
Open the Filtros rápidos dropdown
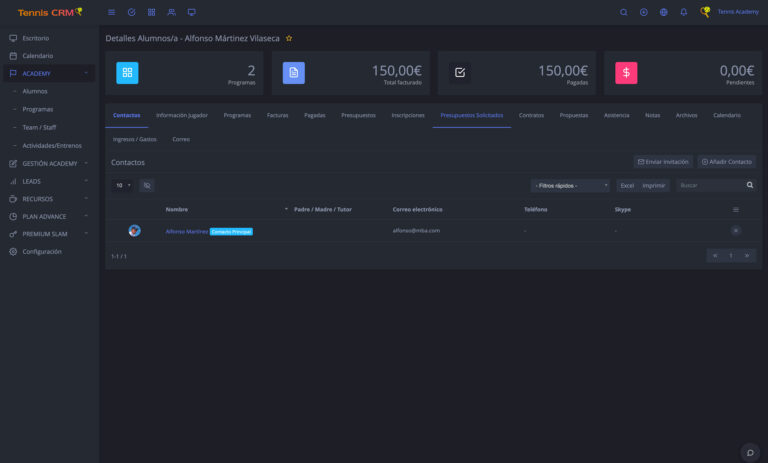571,186
